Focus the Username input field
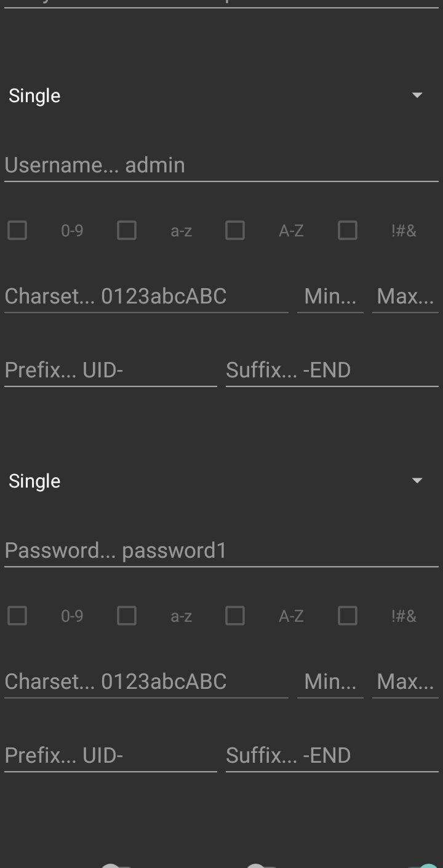Viewport: 443px width, 868px height. 221,165
